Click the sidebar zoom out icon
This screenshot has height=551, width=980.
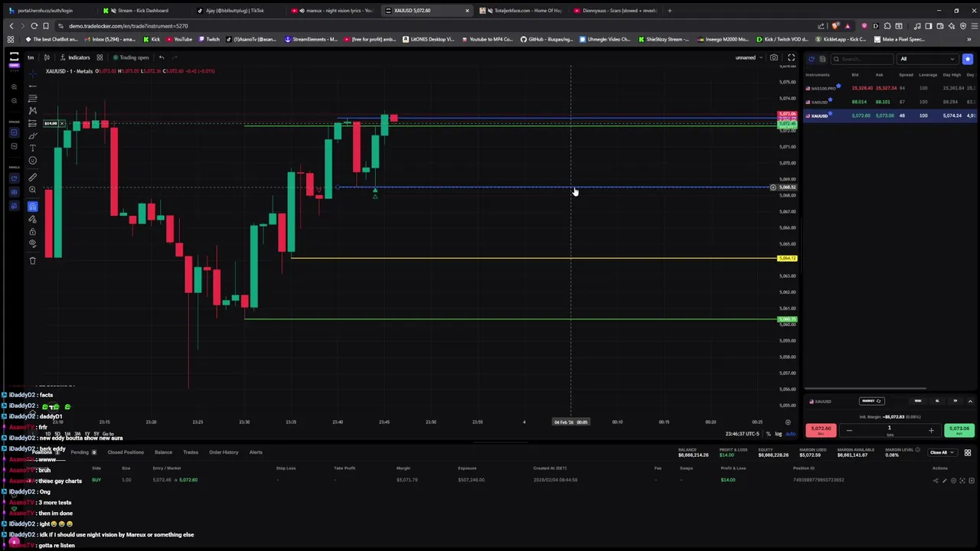point(14,101)
